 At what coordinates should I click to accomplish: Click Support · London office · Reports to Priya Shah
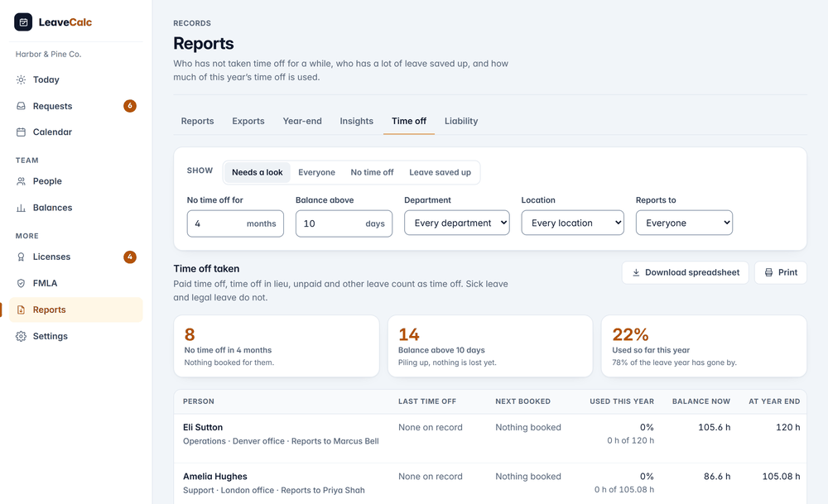(273, 490)
